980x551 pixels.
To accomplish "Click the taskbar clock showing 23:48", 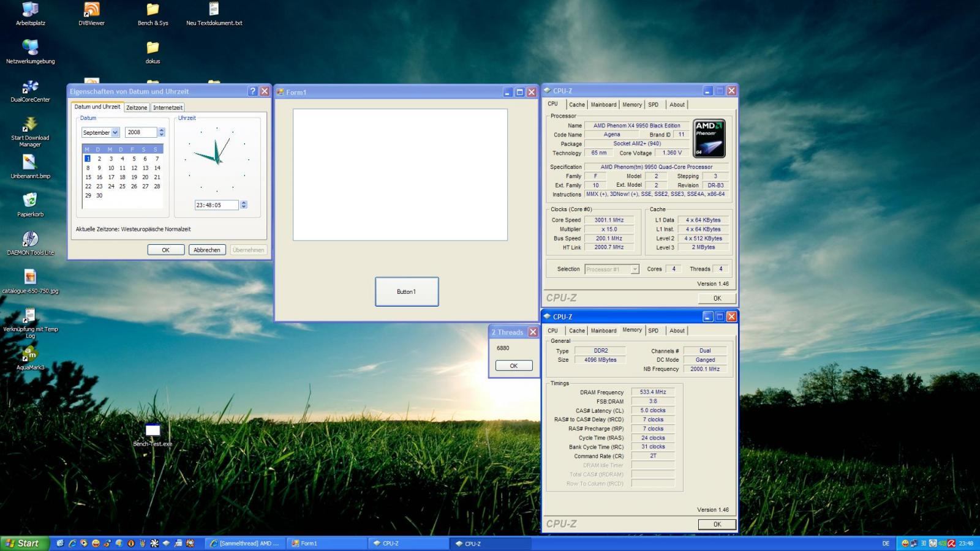I will 966,543.
